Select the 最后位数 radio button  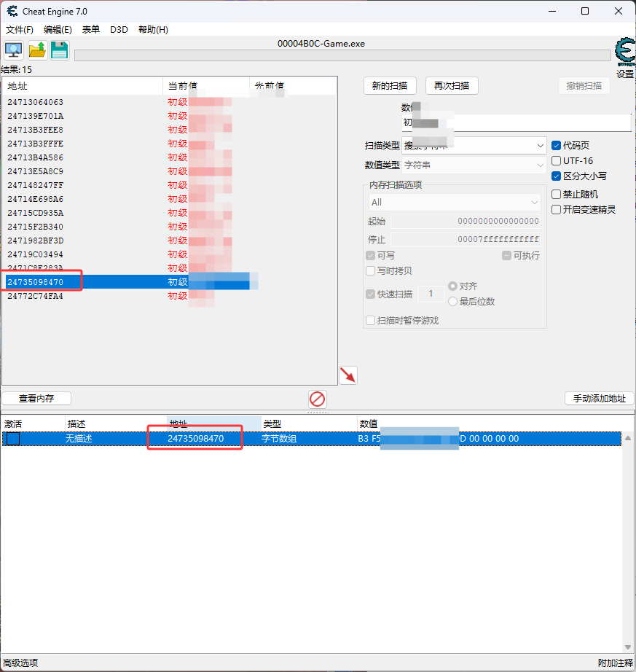tap(452, 302)
